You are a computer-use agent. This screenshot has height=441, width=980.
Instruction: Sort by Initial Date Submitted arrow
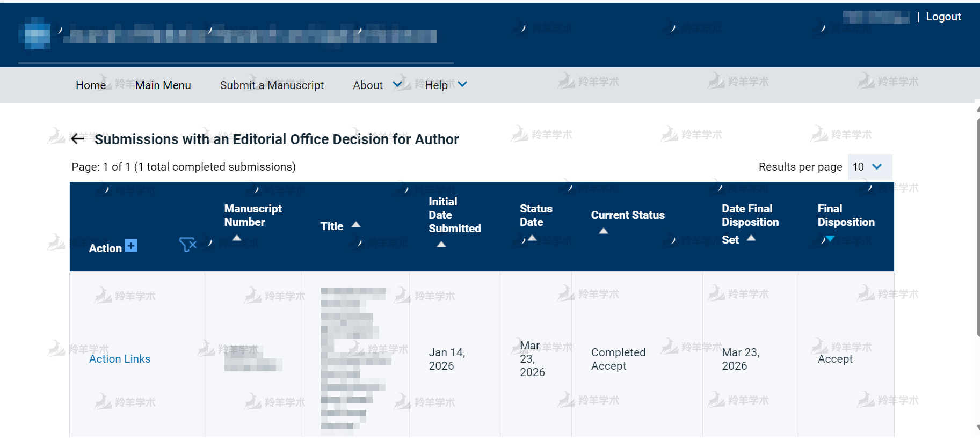click(441, 244)
